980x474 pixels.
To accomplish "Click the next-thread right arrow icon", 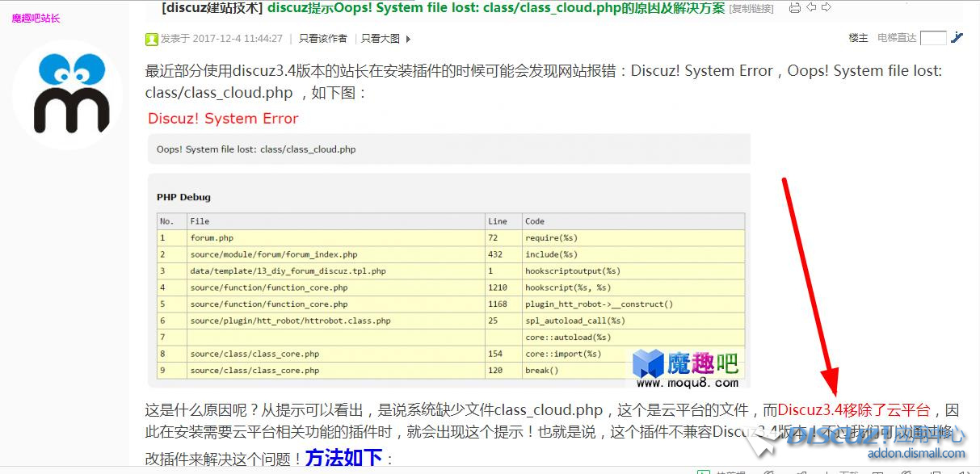I will coord(827,7).
